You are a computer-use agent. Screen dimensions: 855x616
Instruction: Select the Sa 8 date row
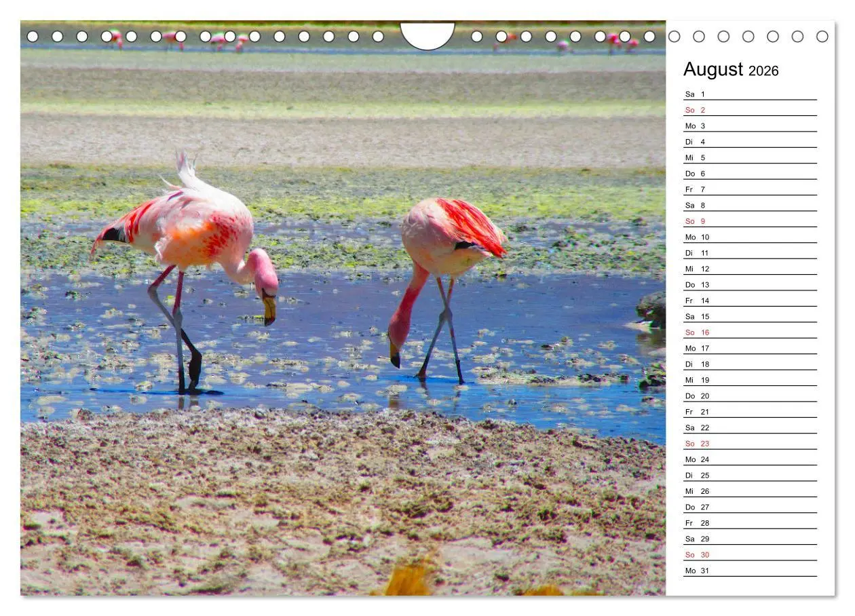[x=750, y=206]
